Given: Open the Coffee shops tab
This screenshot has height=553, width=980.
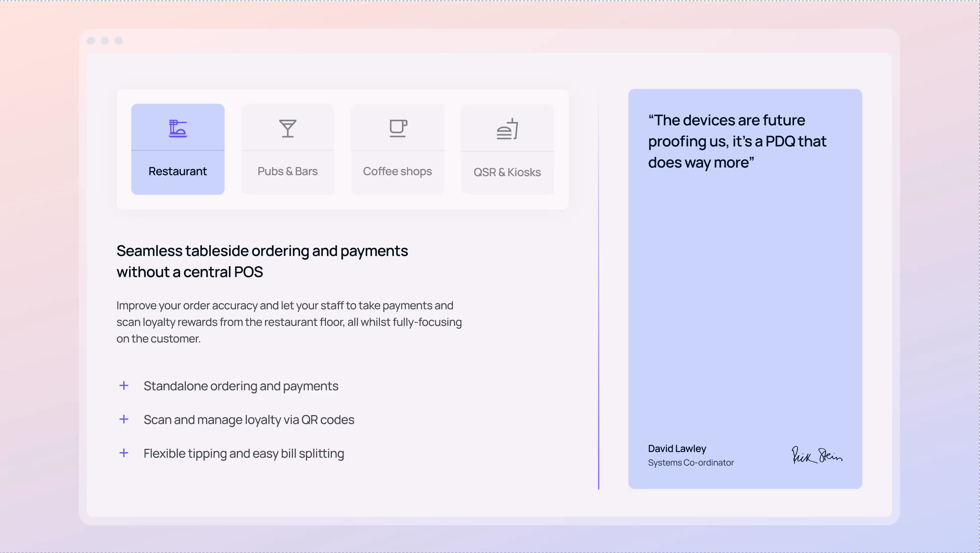Looking at the screenshot, I should point(397,171).
